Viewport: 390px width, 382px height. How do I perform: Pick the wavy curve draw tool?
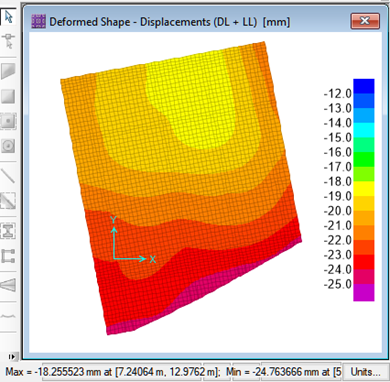coord(8,316)
